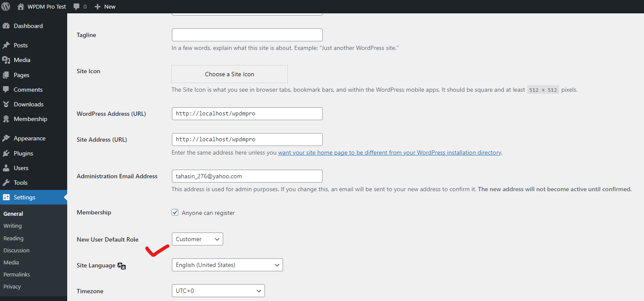Open the comments bubble icon in admin bar
Image resolution: width=644 pixels, height=301 pixels.
77,7
